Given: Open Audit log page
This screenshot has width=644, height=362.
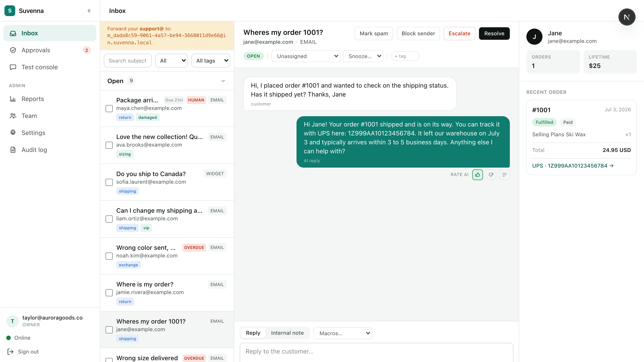Looking at the screenshot, I should click(x=50, y=150).
